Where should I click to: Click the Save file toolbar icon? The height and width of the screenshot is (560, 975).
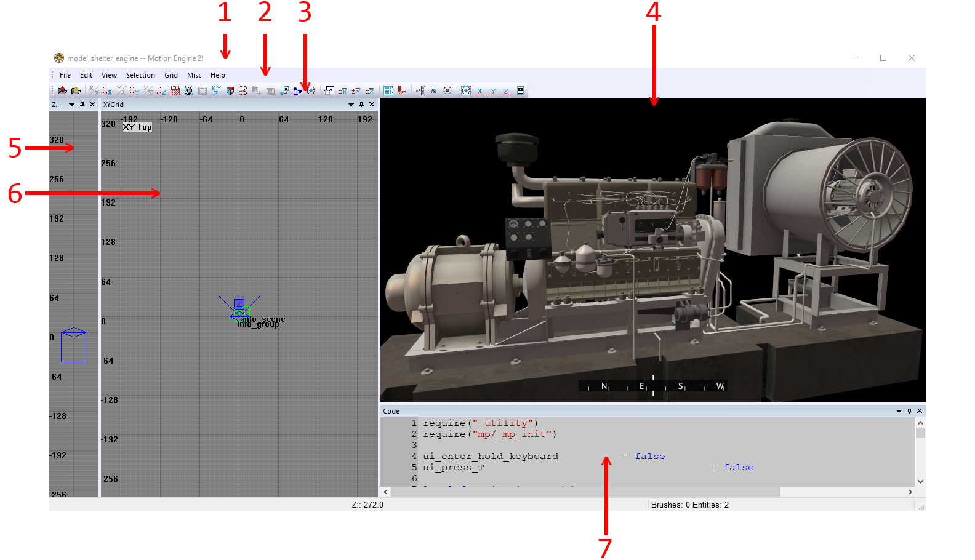click(x=76, y=90)
